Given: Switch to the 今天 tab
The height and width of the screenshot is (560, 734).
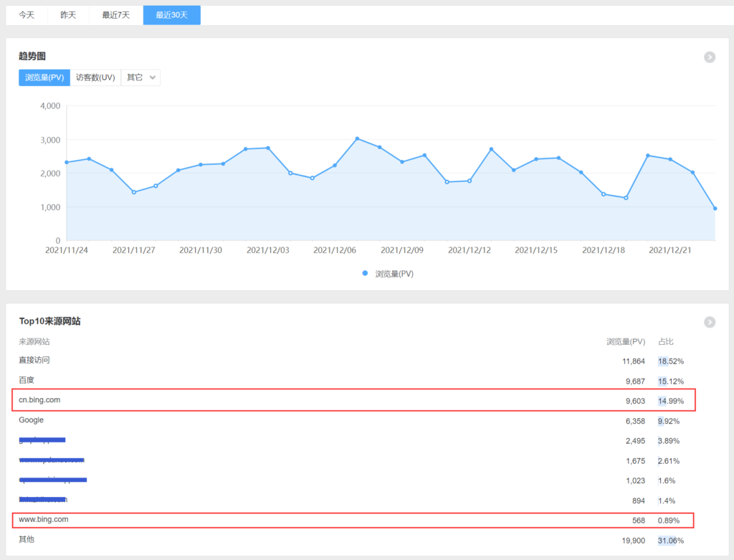Looking at the screenshot, I should tap(27, 15).
